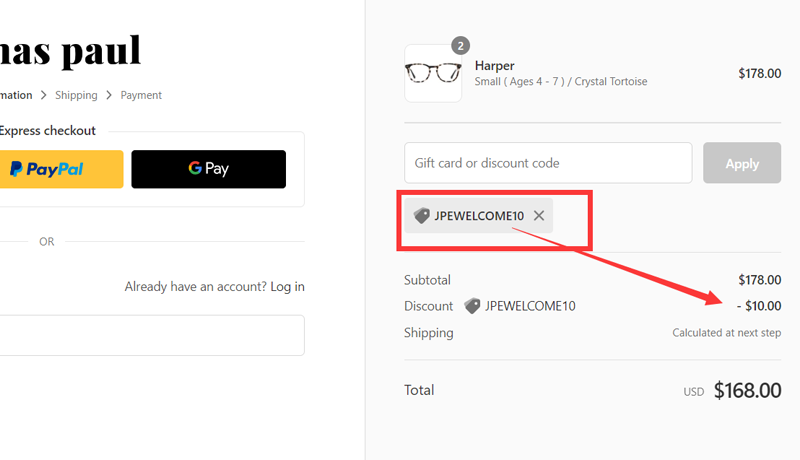The image size is (800, 460).
Task: Open the Log in link
Action: (287, 287)
